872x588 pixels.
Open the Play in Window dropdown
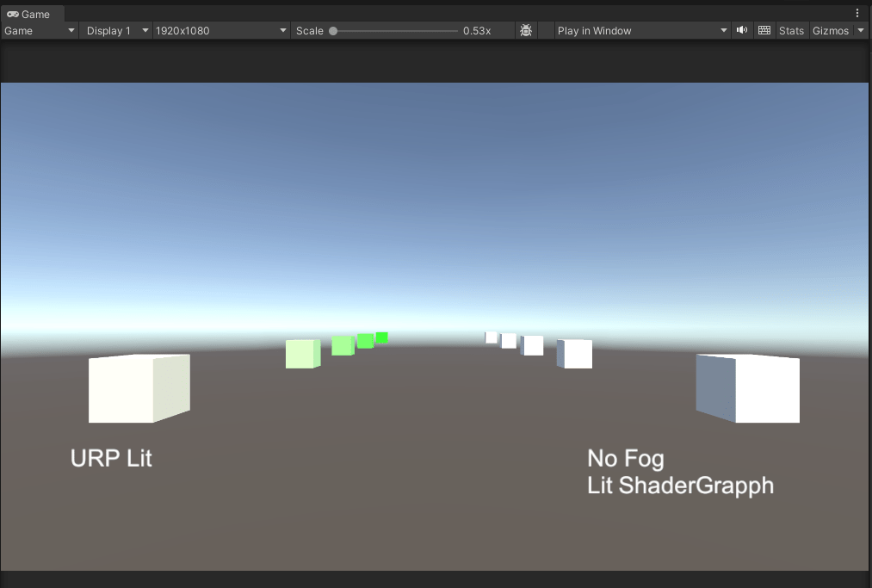(x=641, y=30)
